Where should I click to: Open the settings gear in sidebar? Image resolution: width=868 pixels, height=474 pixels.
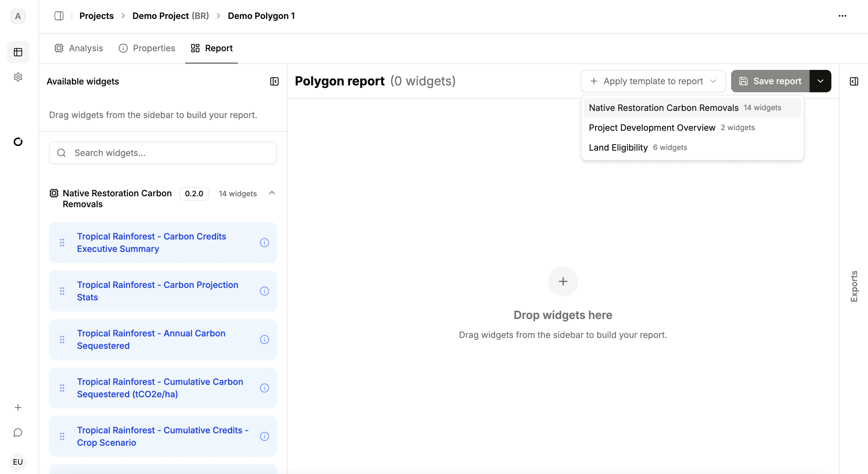tap(18, 77)
